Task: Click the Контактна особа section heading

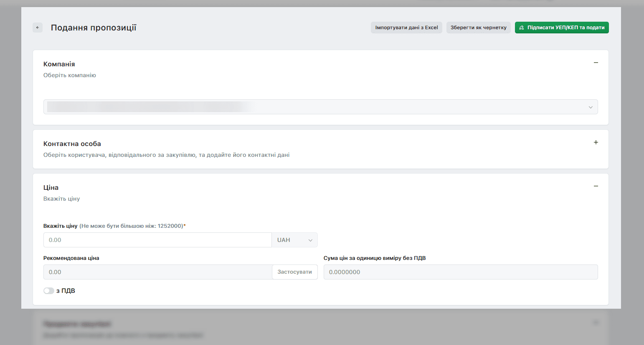Action: (x=72, y=144)
